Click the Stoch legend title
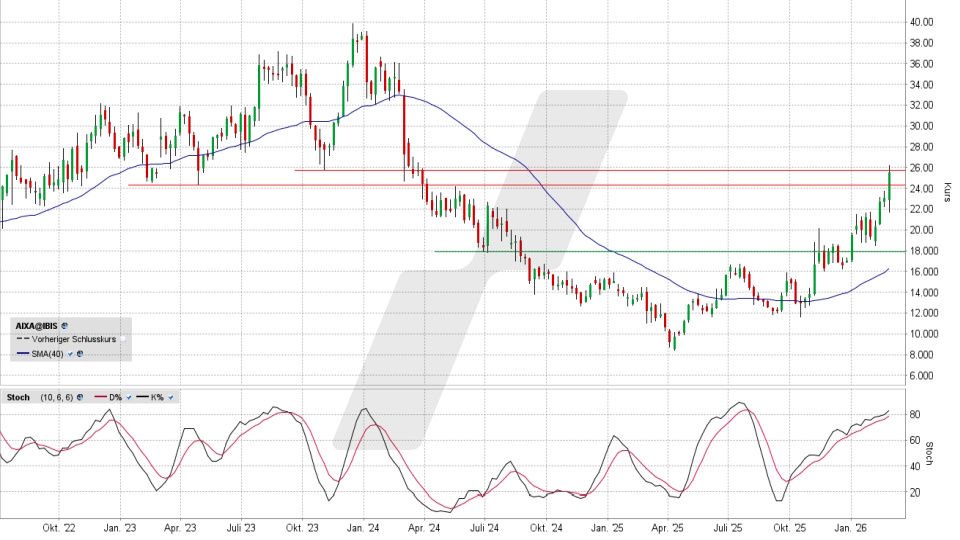Screen dimensions: 960x540 pyautogui.click(x=18, y=397)
